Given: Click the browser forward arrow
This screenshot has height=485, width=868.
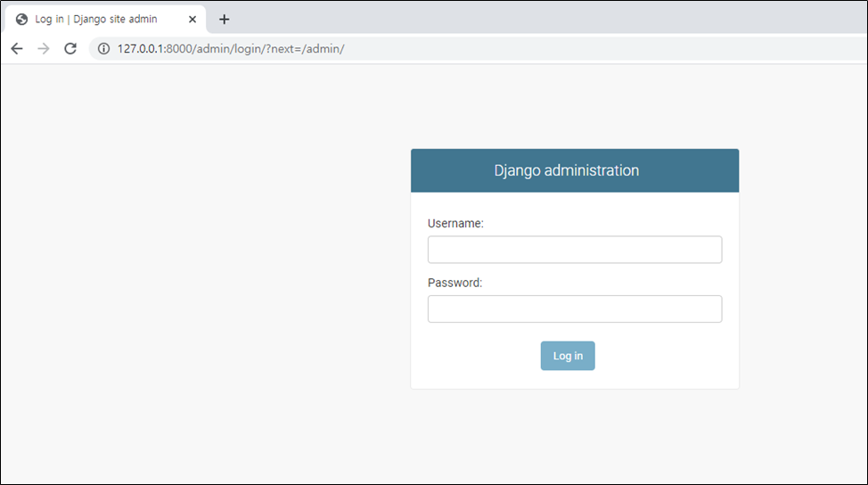Looking at the screenshot, I should [43, 49].
